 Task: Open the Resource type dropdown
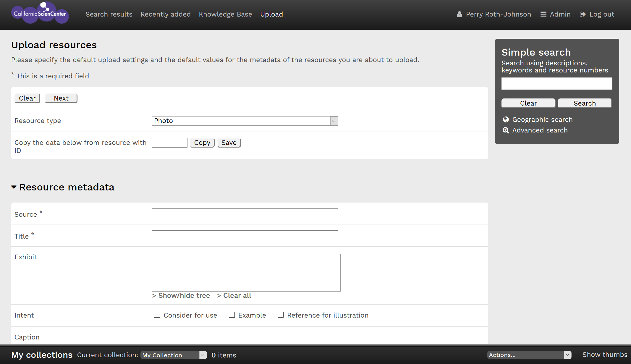tap(245, 121)
